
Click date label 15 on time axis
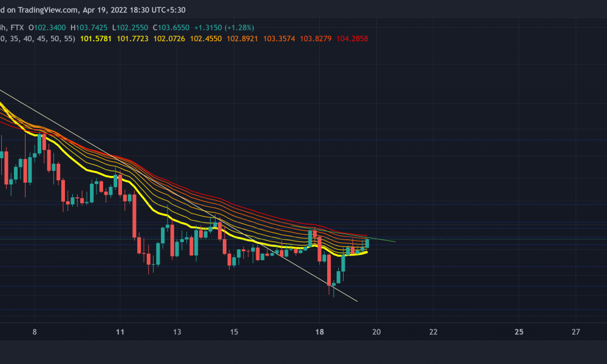[x=234, y=332]
